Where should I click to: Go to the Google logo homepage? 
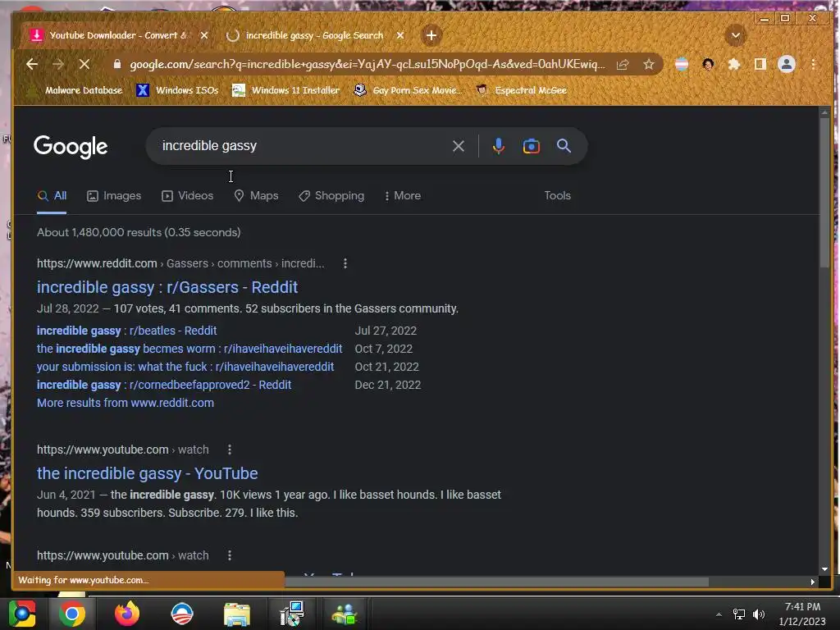[71, 146]
